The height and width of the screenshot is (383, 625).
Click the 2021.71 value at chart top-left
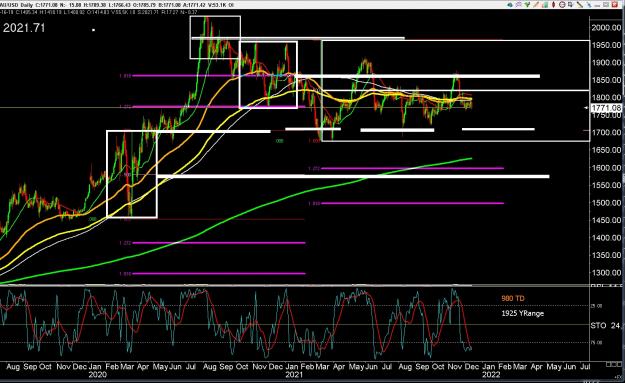24,28
